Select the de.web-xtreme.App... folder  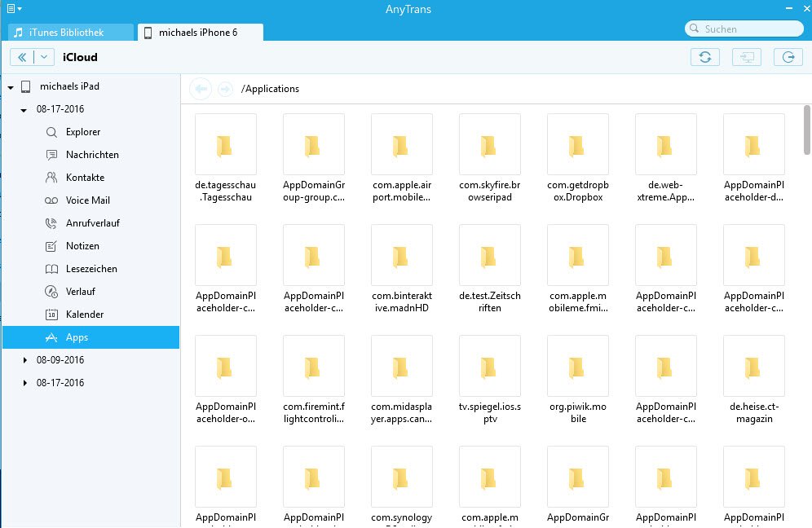tap(666, 158)
